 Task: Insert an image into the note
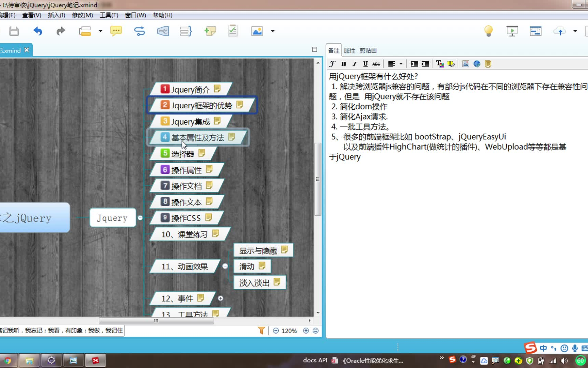click(465, 64)
